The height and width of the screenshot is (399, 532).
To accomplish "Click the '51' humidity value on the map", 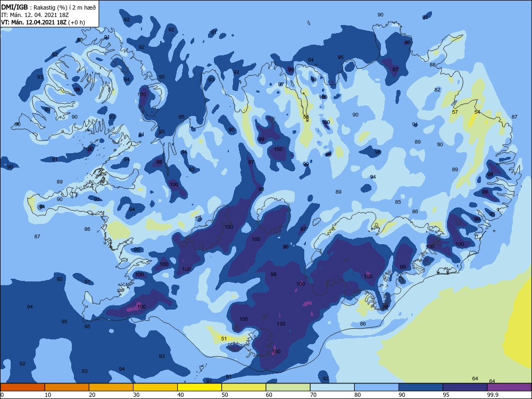I will [224, 338].
